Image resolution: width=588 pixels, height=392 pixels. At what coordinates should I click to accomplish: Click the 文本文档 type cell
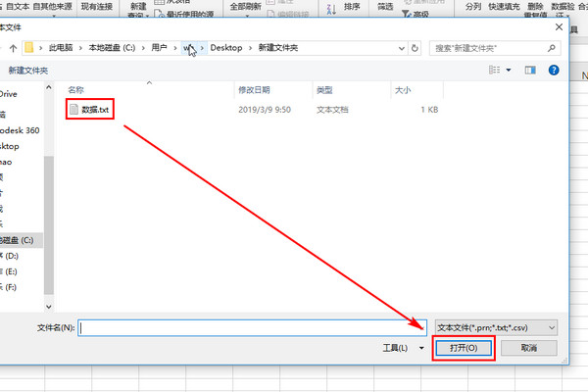(332, 110)
